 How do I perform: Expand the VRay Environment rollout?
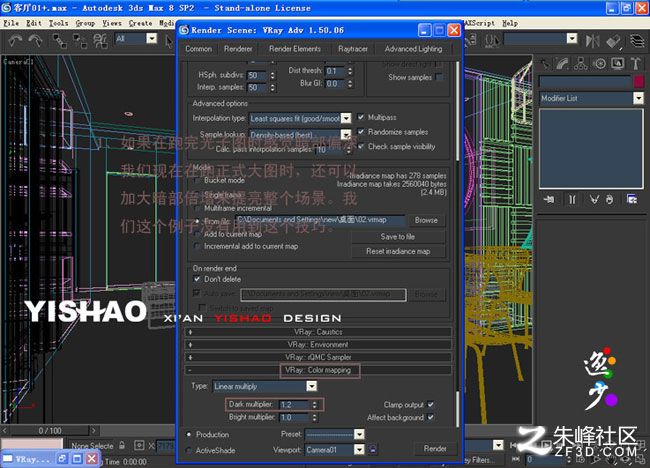(x=318, y=344)
